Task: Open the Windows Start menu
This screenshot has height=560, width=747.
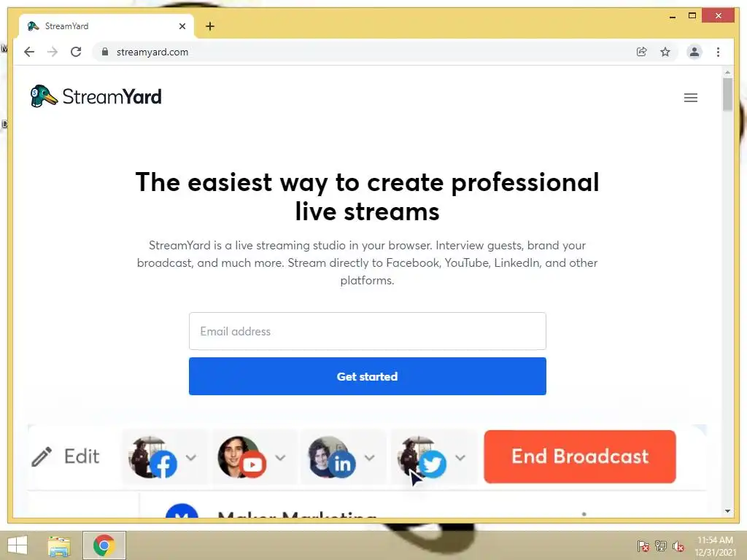Action: click(18, 545)
